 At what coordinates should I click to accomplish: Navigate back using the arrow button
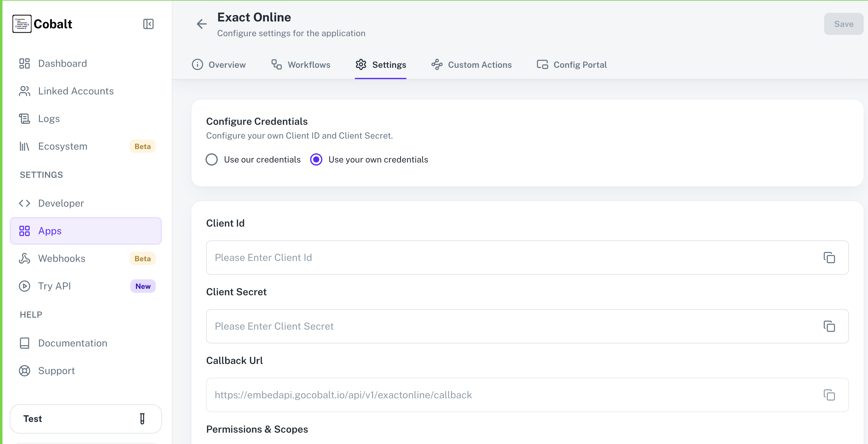[202, 24]
